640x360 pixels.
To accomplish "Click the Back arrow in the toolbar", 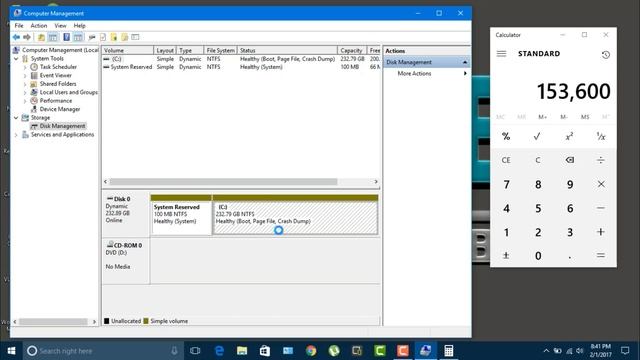I will 16,37.
